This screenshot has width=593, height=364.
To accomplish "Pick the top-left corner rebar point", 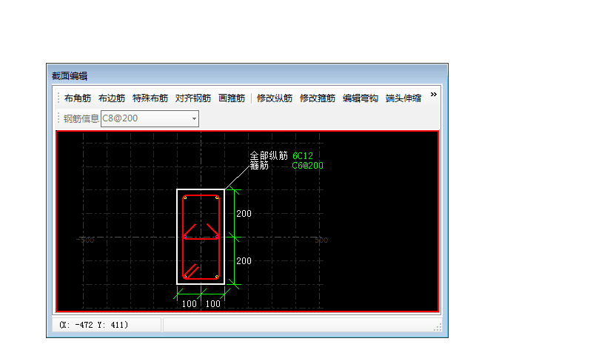I will [x=185, y=198].
